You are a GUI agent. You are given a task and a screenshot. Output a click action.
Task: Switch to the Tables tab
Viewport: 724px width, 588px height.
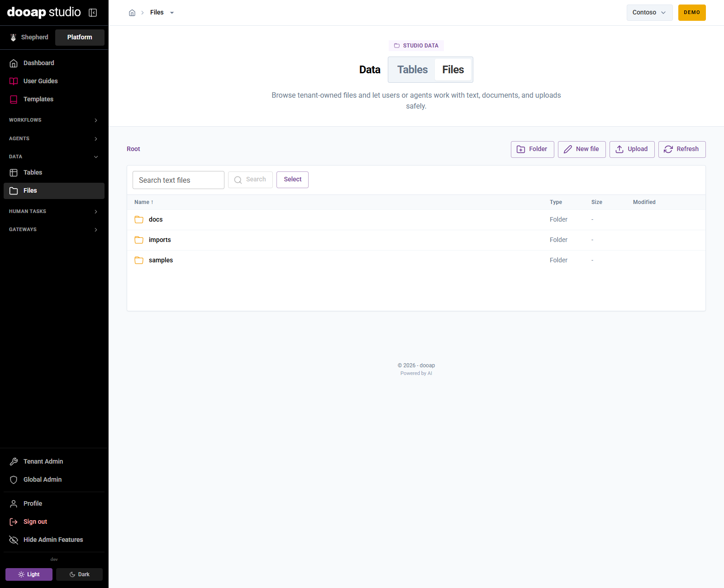point(412,70)
